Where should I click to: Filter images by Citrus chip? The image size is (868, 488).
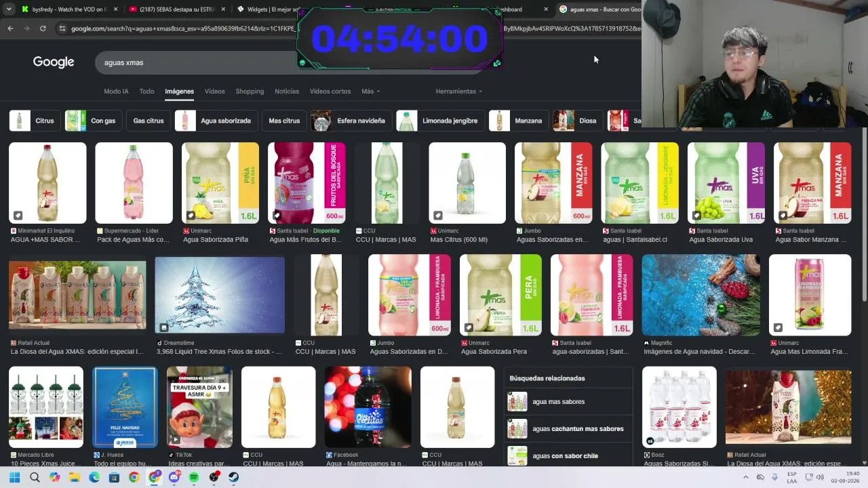click(34, 121)
